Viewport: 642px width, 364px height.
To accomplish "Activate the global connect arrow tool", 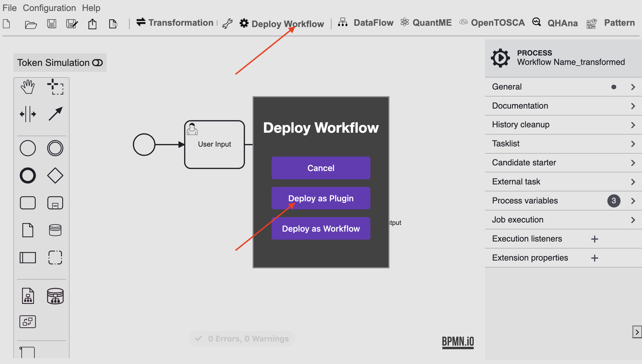I will coord(55,114).
